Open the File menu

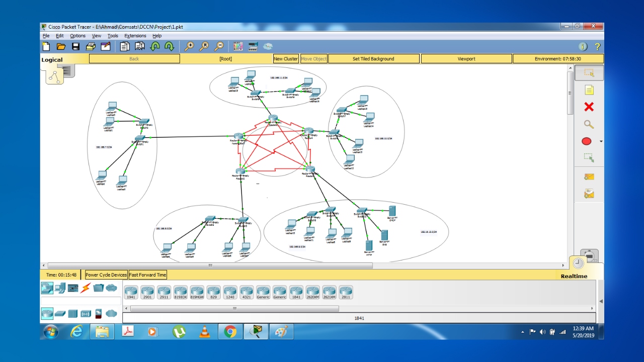pyautogui.click(x=46, y=36)
